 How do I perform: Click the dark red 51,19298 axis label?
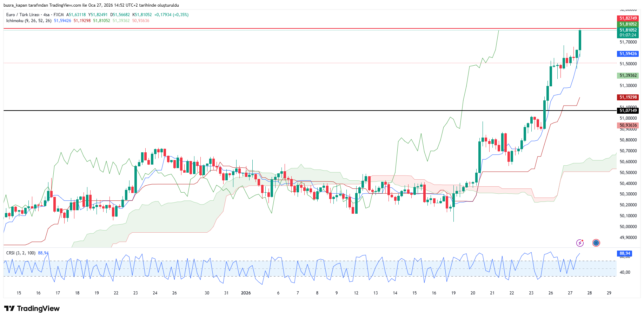(628, 97)
